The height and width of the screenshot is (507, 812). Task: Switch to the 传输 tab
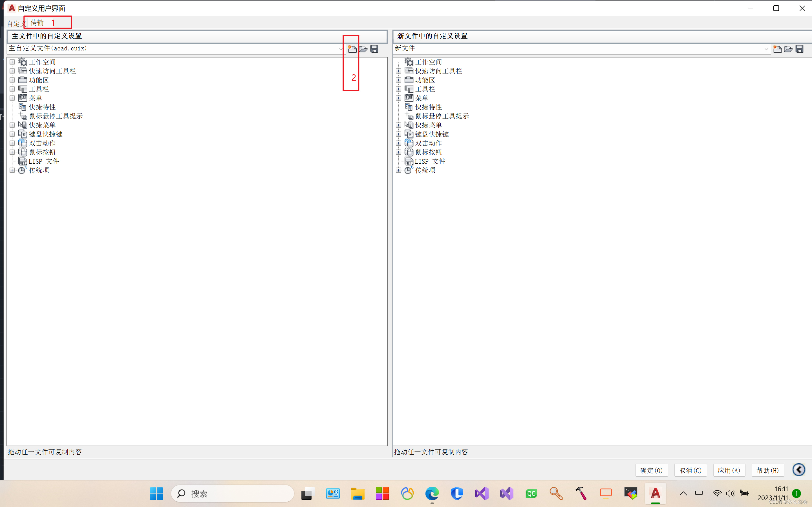pos(37,23)
